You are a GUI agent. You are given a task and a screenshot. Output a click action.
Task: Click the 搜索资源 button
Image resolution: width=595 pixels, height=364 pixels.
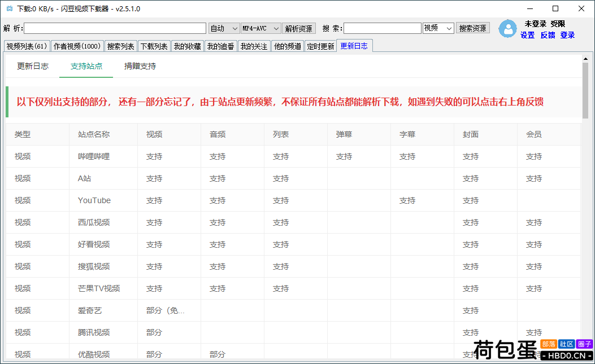[472, 28]
